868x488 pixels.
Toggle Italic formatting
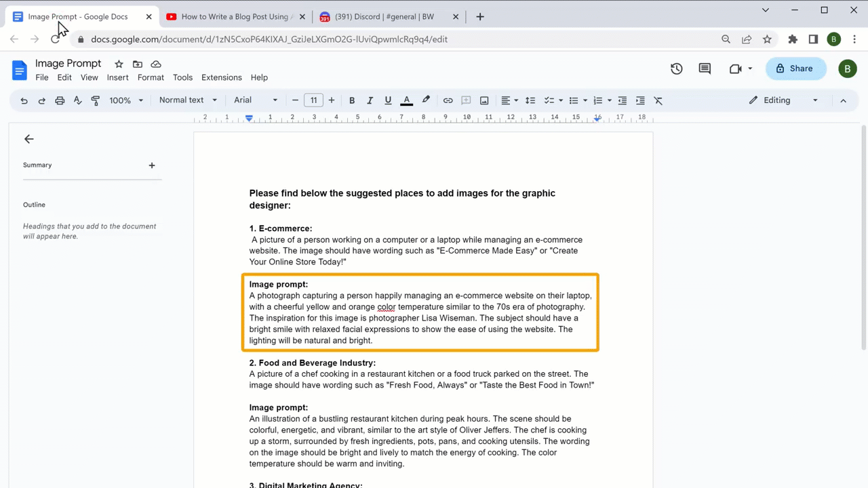point(370,100)
